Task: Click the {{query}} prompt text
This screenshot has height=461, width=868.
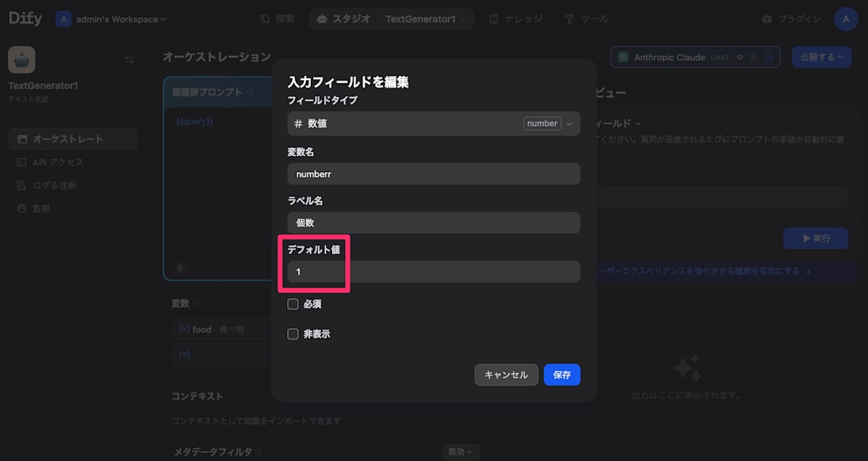Action: pyautogui.click(x=195, y=122)
